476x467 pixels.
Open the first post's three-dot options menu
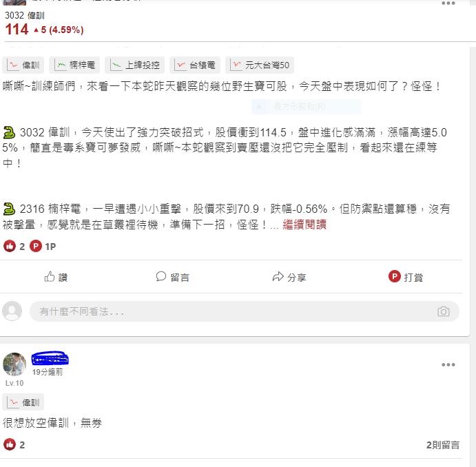(448, 3)
